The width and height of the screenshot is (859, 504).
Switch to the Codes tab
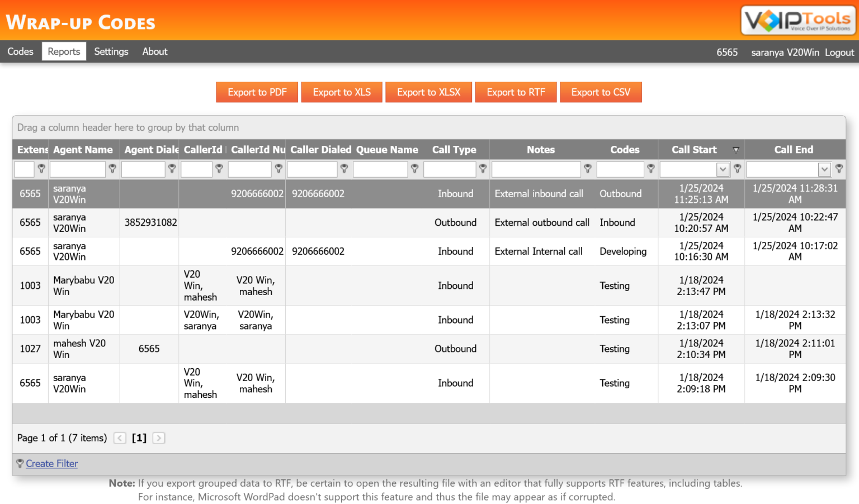tap(20, 51)
